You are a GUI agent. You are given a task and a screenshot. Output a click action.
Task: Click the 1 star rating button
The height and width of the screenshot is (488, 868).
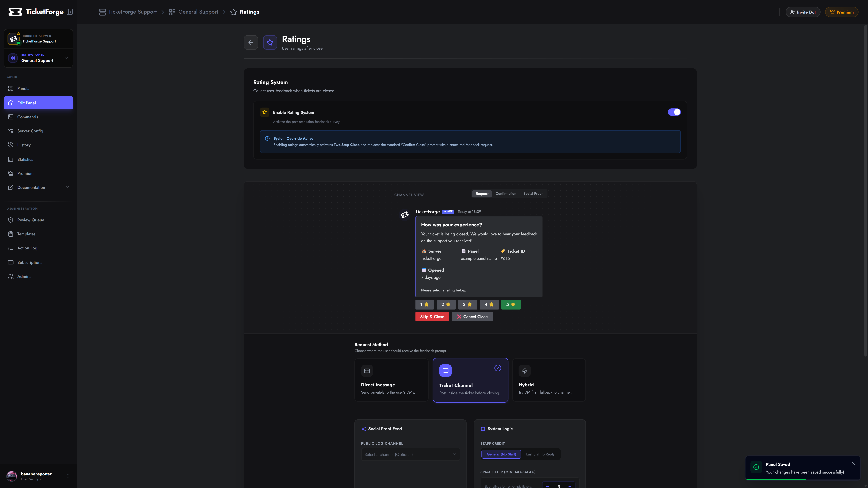pos(425,304)
